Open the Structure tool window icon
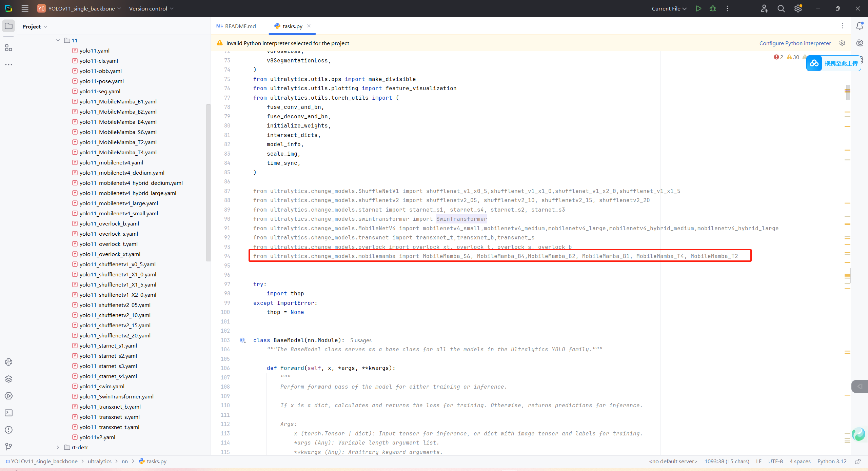The height and width of the screenshot is (471, 868). click(8, 48)
